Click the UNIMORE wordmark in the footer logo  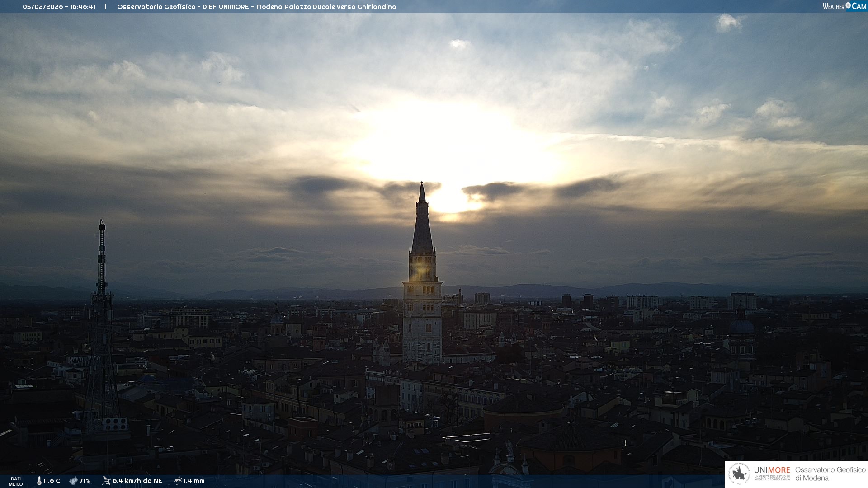coord(772,470)
